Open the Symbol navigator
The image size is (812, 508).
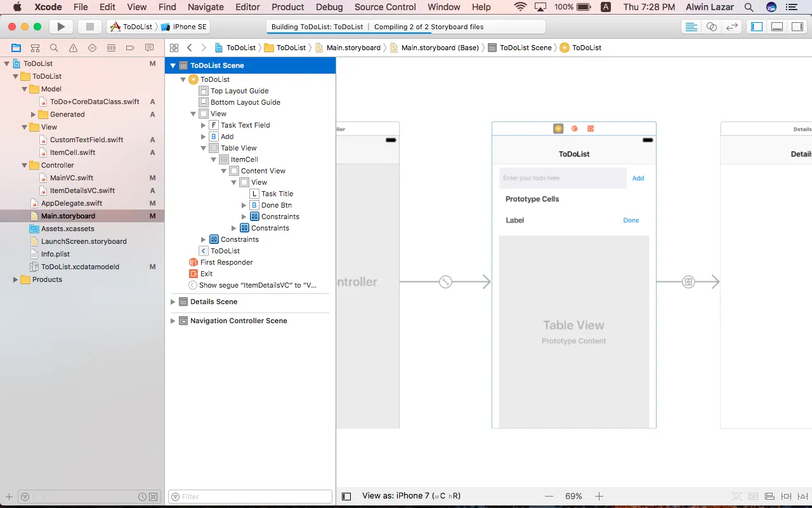click(36, 48)
